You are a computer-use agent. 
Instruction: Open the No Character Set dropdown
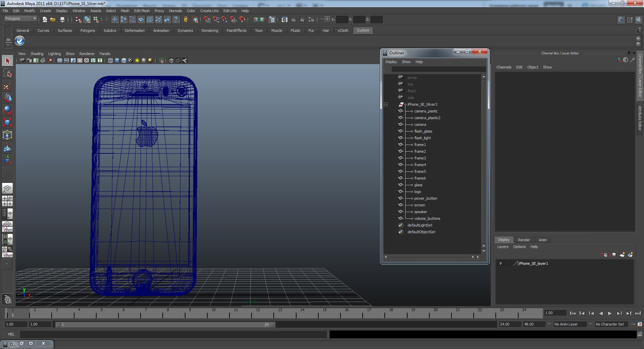pyautogui.click(x=611, y=324)
